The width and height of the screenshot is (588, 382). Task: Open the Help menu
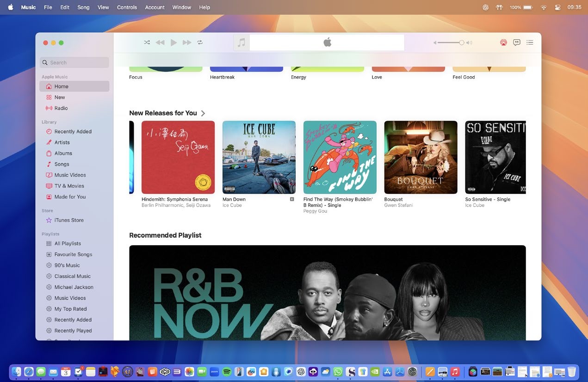point(204,7)
